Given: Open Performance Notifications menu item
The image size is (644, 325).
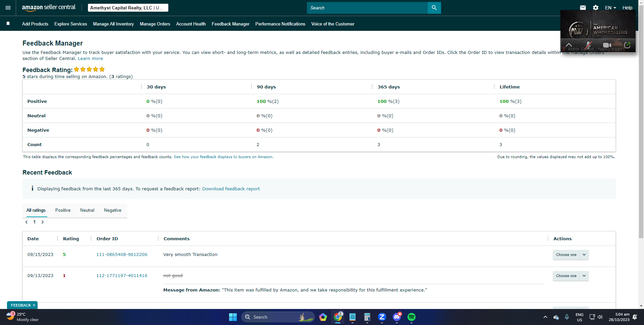Looking at the screenshot, I should click(x=280, y=24).
